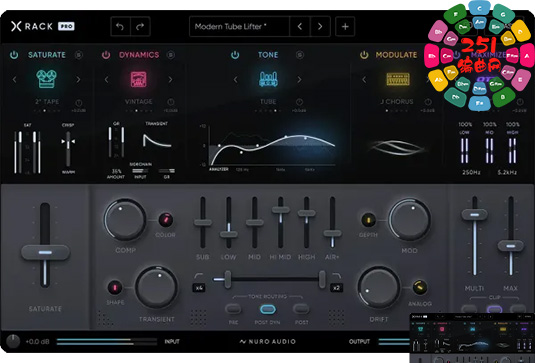Click the HIGH band fader
This screenshot has height=363, width=535.
point(306,213)
